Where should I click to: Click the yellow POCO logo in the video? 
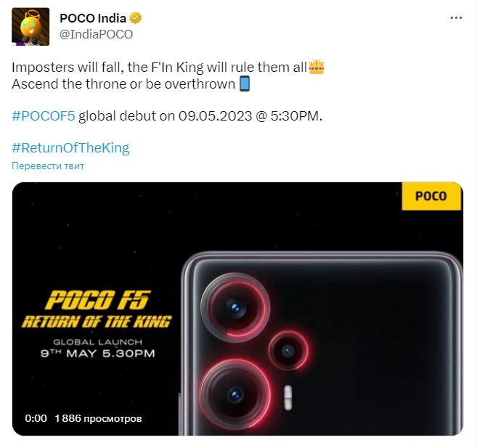[431, 196]
